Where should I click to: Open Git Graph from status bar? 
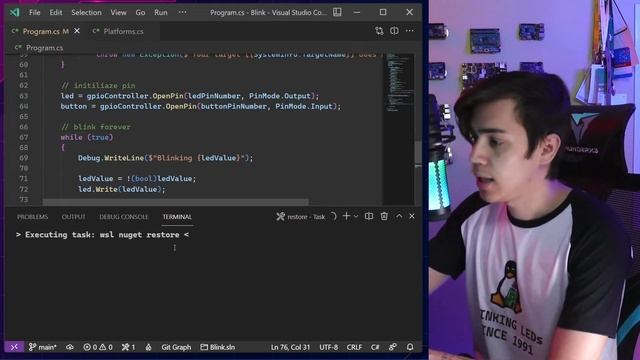(x=176, y=347)
